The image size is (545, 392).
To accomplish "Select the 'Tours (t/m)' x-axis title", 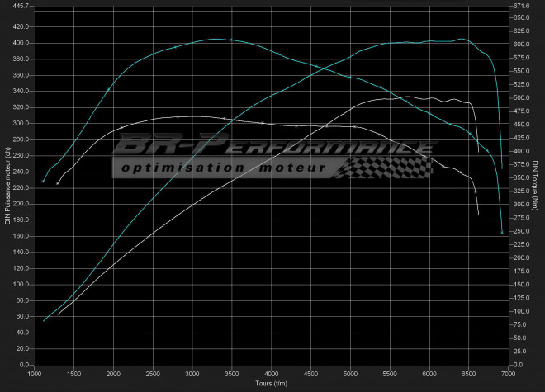I will [272, 383].
